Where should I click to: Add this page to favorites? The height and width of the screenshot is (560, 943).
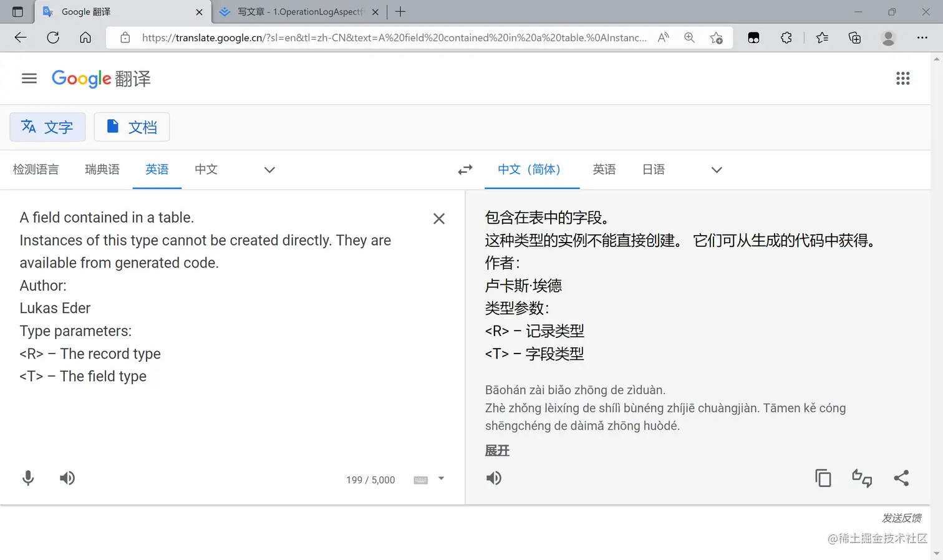click(717, 38)
